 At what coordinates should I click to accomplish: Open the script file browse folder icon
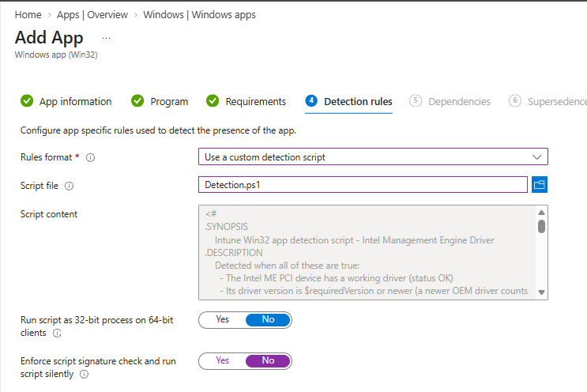coord(539,185)
